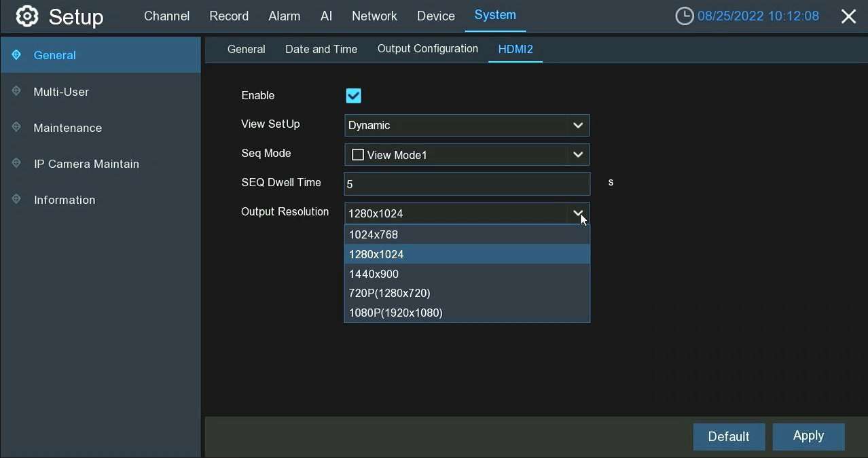Open the Network menu

coord(374,16)
